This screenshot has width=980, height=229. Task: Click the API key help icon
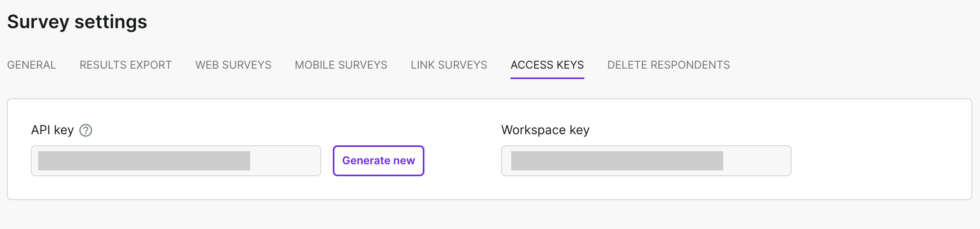tap(86, 131)
